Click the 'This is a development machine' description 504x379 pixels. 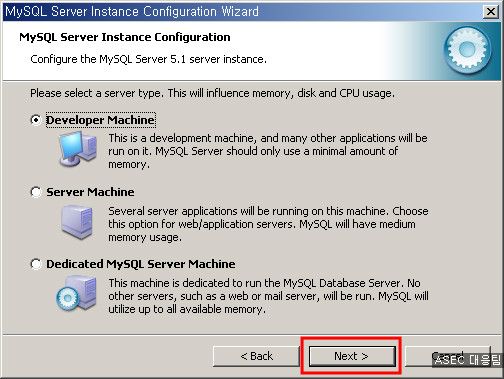[x=268, y=151]
